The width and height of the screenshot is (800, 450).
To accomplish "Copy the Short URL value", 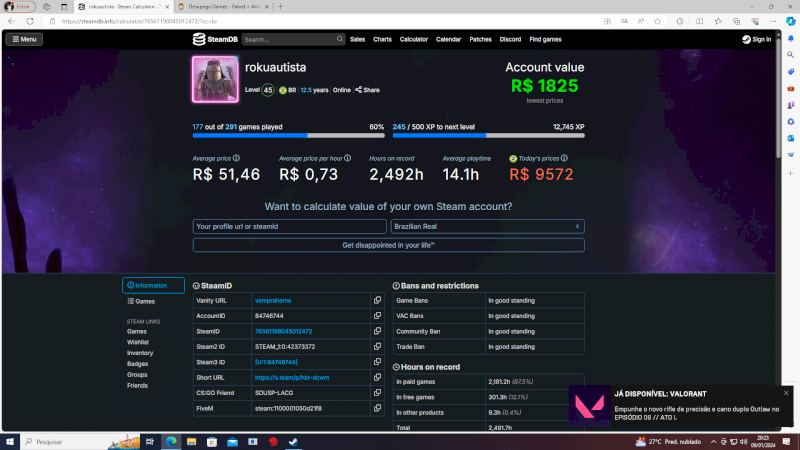I will 377,377.
